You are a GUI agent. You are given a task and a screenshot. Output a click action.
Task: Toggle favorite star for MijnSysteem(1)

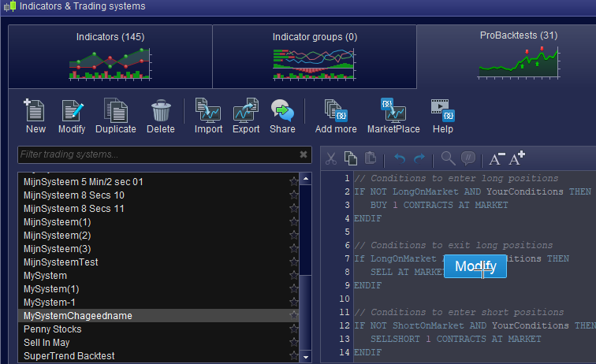293,222
